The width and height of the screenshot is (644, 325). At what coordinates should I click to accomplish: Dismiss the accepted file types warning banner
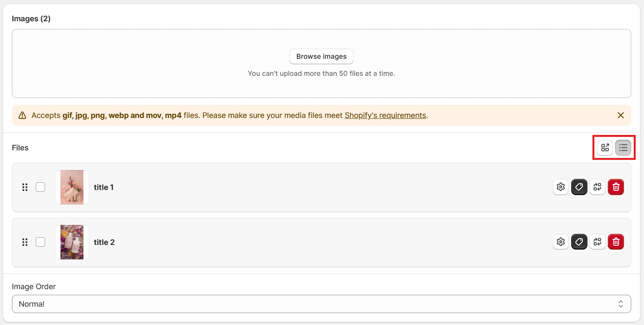tap(621, 115)
